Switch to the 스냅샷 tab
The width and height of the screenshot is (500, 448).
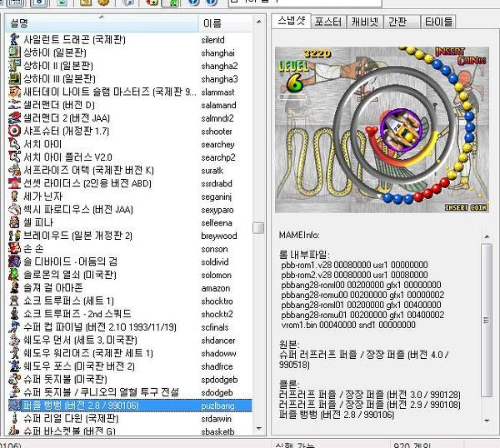[x=291, y=21]
